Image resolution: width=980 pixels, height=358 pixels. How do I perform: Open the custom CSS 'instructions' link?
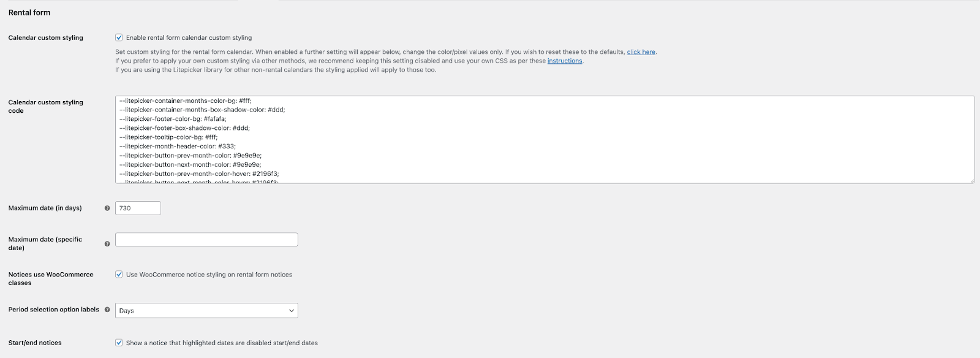565,61
